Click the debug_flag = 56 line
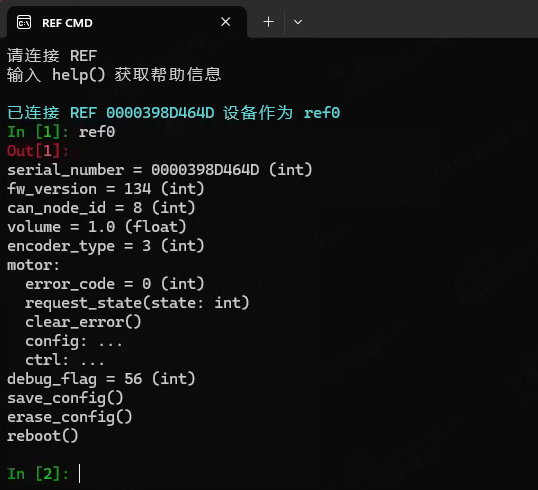Viewport: 538px width, 490px height. (101, 379)
